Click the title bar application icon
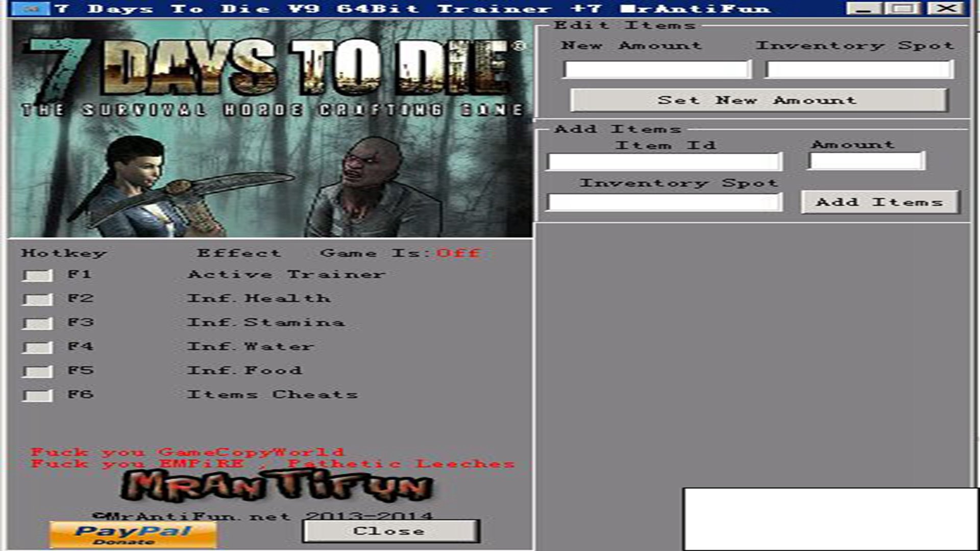Viewport: 980px width, 551px height. click(x=32, y=8)
